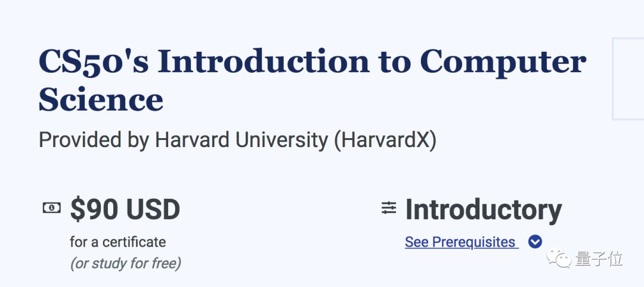Open the See Prerequisites link

pyautogui.click(x=460, y=242)
